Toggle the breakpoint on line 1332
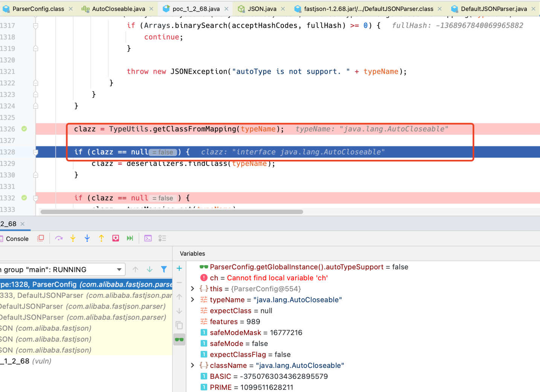Screen dimensions: 540x392 pos(24,198)
